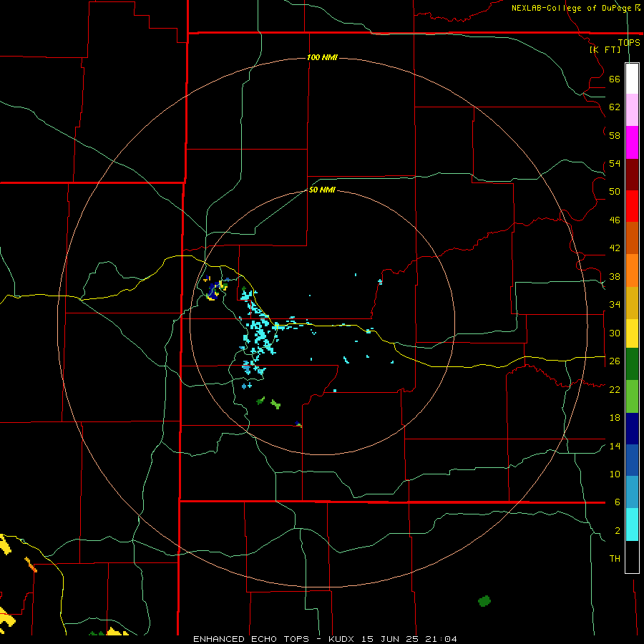The width and height of the screenshot is (644, 644).
Task: Click the navy blue swatch on the scale
Action: click(x=632, y=429)
